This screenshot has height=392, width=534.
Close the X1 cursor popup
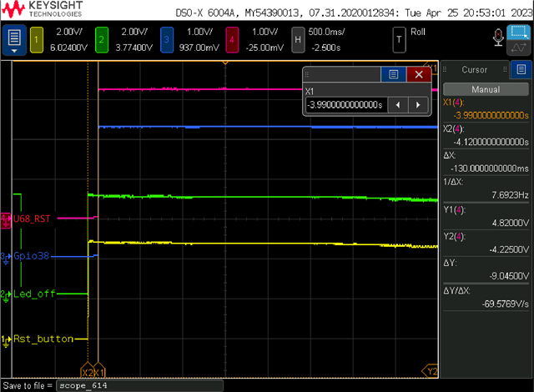coord(419,74)
